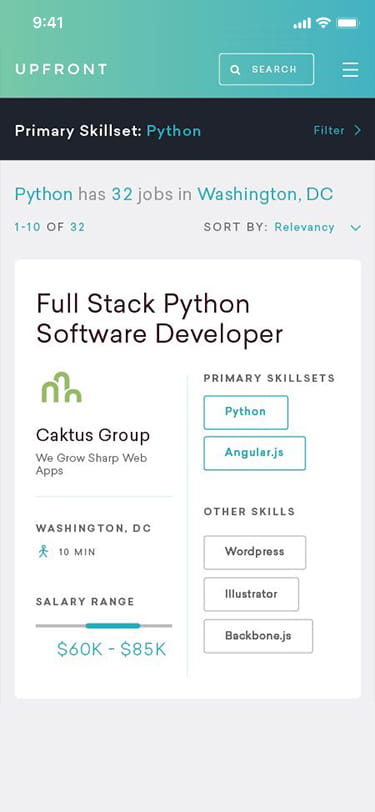Click the Illustrator skill tag
375x812 pixels.
pyautogui.click(x=251, y=594)
